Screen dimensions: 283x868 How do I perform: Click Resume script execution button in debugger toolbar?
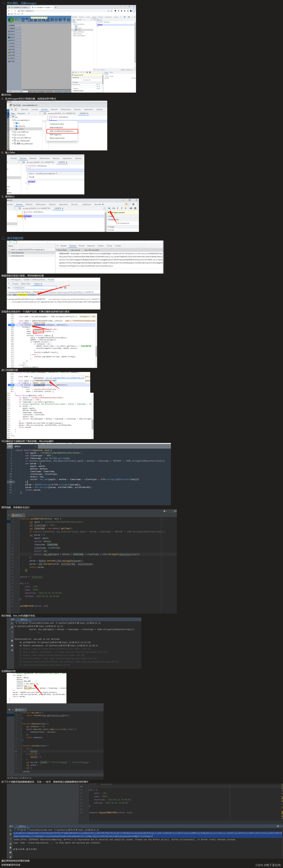(109, 208)
